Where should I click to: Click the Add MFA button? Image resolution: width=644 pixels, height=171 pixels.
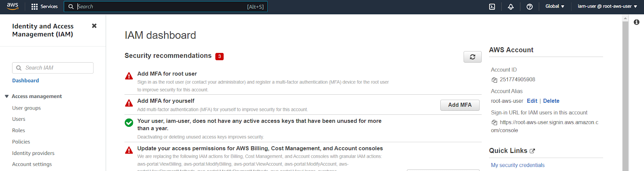(x=460, y=105)
